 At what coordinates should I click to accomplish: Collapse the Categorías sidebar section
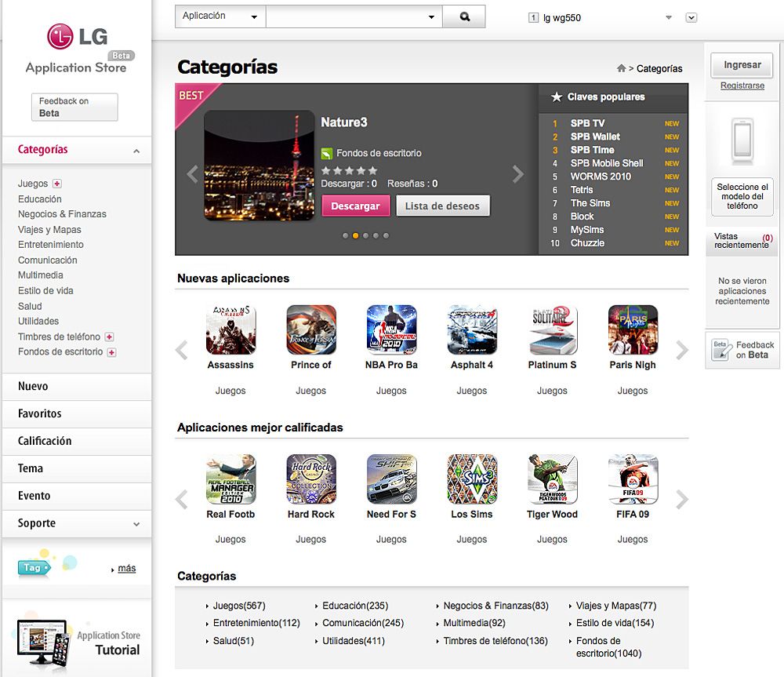pos(136,151)
